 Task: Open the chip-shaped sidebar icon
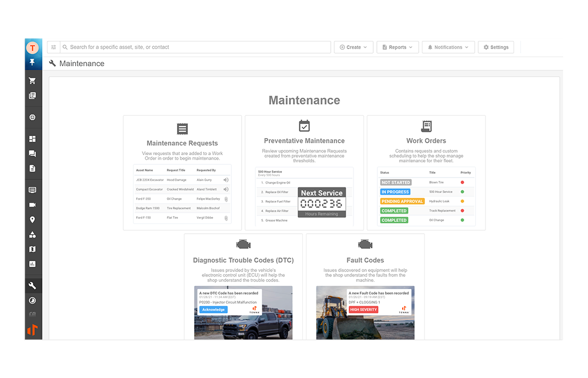point(32,117)
